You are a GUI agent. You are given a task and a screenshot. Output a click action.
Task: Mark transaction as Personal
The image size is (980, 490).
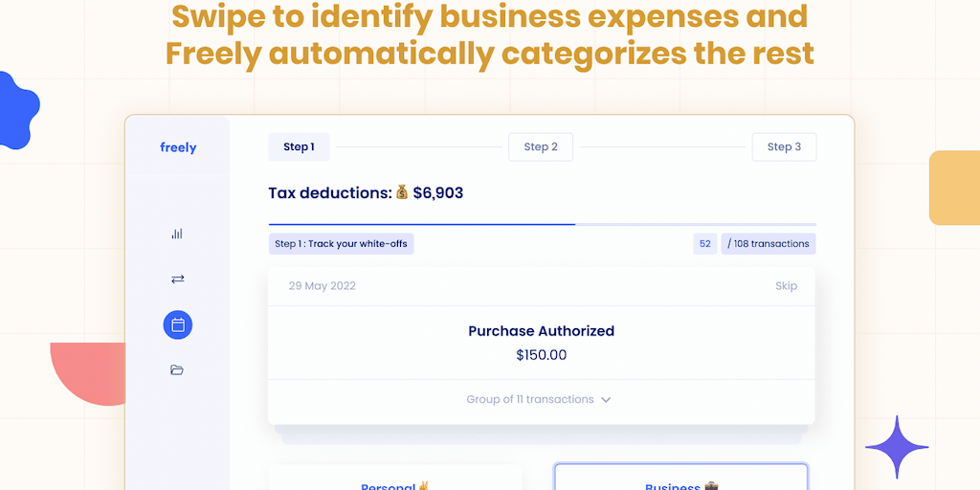click(395, 481)
